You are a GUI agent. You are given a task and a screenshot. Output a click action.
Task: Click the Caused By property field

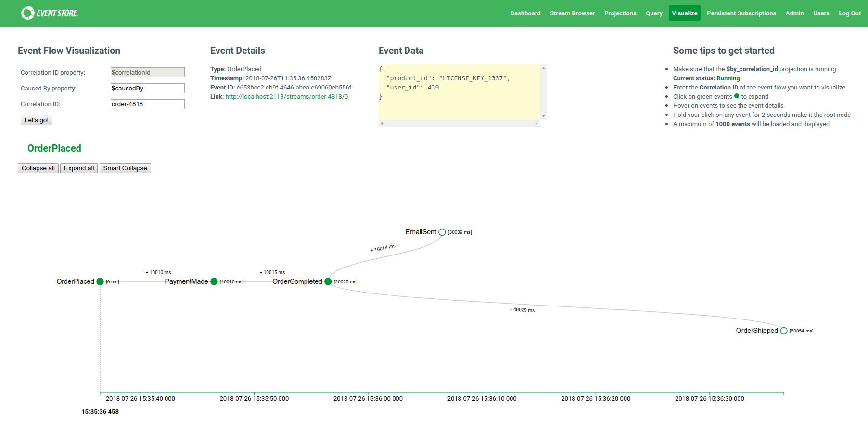147,88
